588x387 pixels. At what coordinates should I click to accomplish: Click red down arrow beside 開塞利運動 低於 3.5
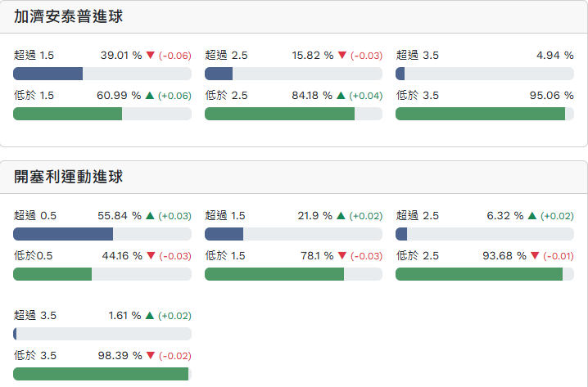point(150,356)
